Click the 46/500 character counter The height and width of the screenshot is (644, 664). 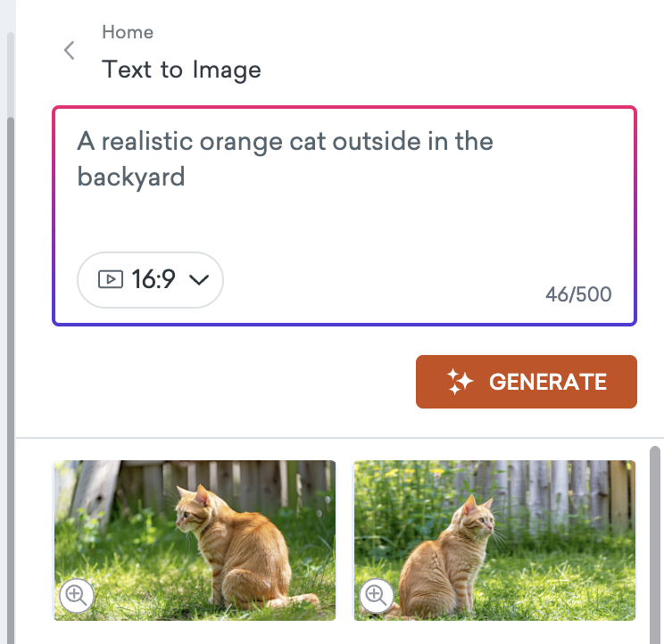578,294
